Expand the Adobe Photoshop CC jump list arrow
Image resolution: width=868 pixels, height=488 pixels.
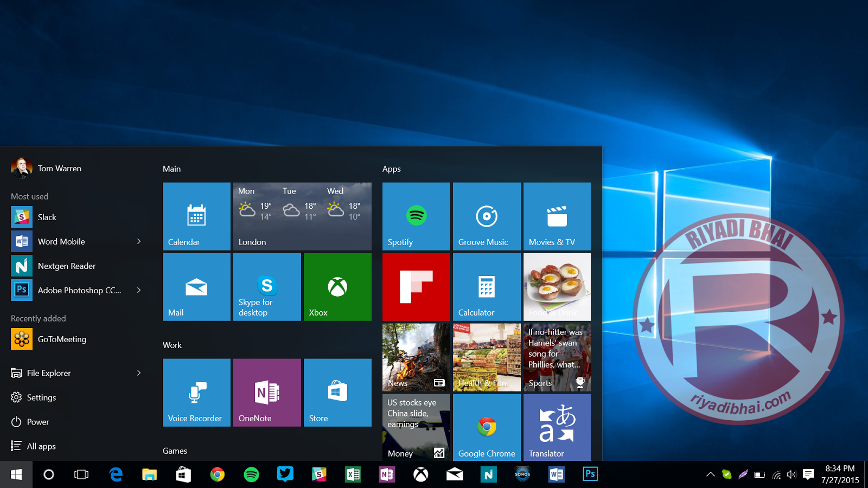coord(139,290)
